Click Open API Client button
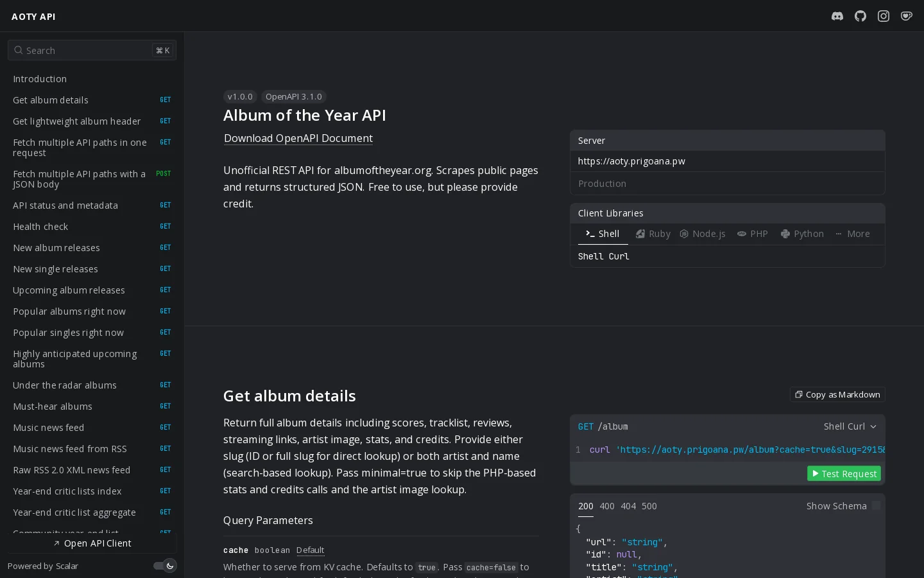 [92, 543]
